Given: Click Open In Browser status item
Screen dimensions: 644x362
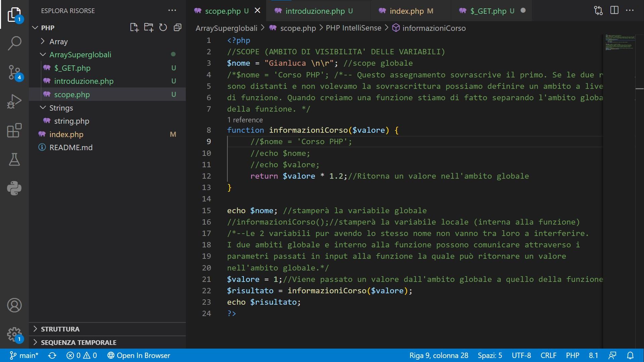Looking at the screenshot, I should [x=139, y=355].
